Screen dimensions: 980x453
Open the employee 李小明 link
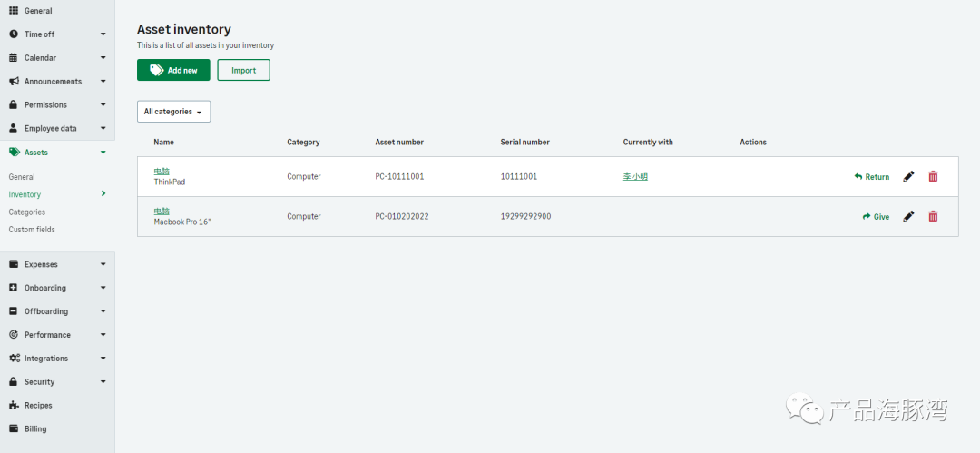(635, 177)
